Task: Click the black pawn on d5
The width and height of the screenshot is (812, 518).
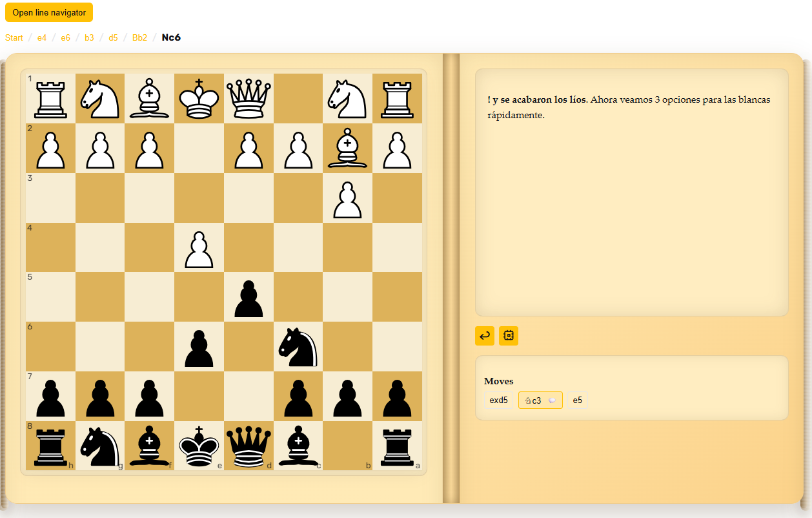Action: (249, 297)
